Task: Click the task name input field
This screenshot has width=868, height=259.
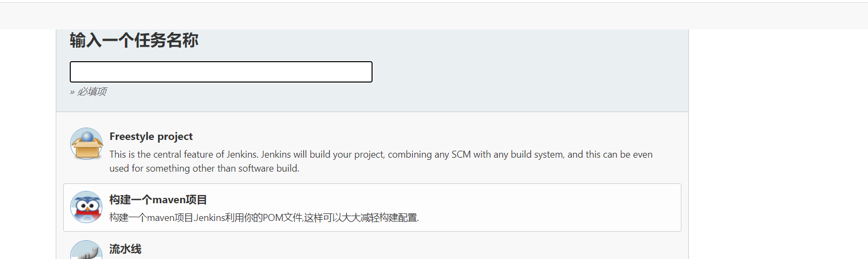Action: [221, 72]
